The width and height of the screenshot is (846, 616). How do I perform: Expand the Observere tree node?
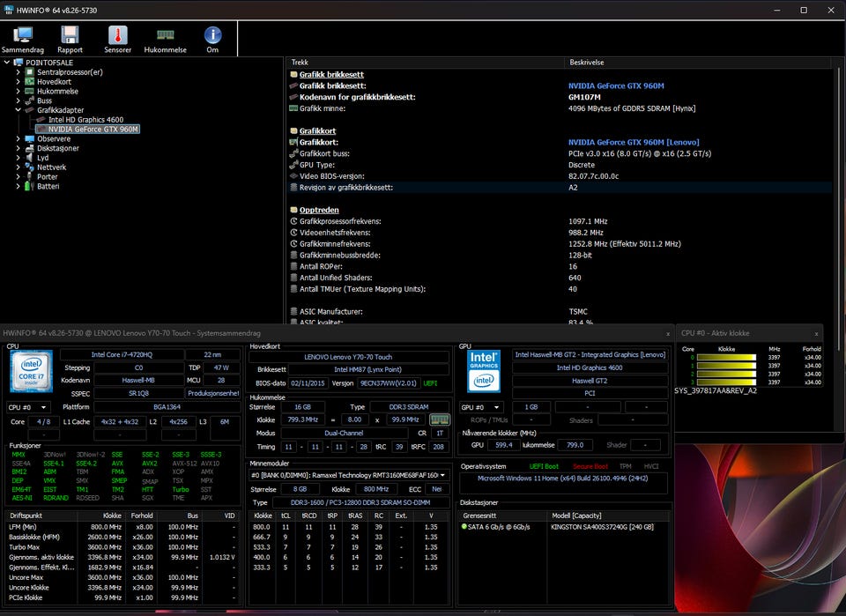[x=18, y=138]
